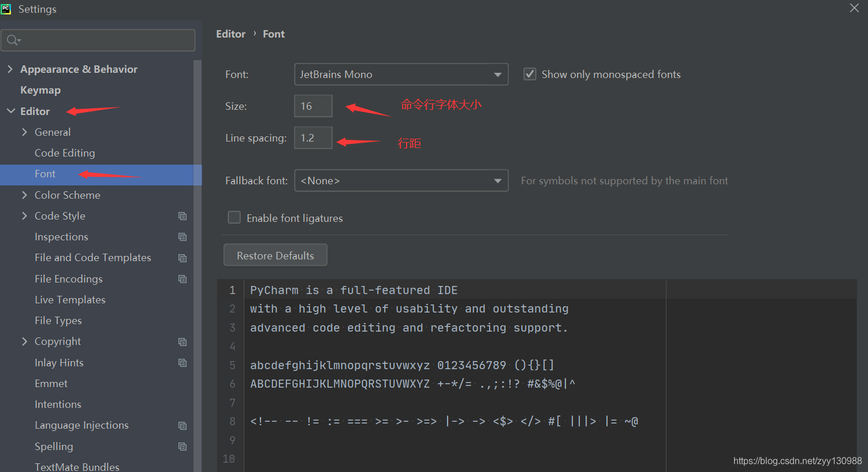
Task: Open Live Templates settings
Action: (x=70, y=300)
